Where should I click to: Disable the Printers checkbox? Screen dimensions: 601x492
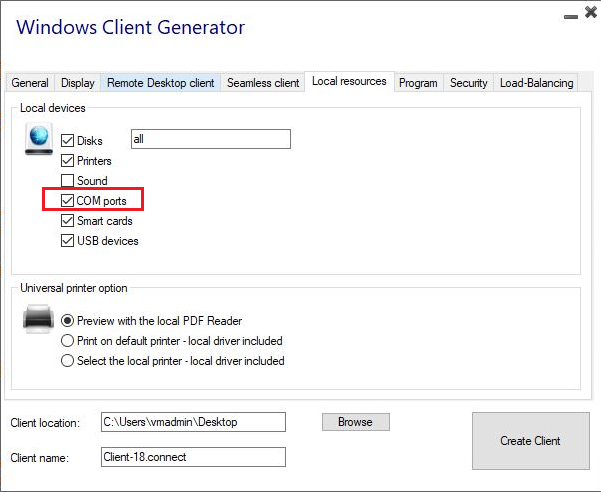pos(68,161)
